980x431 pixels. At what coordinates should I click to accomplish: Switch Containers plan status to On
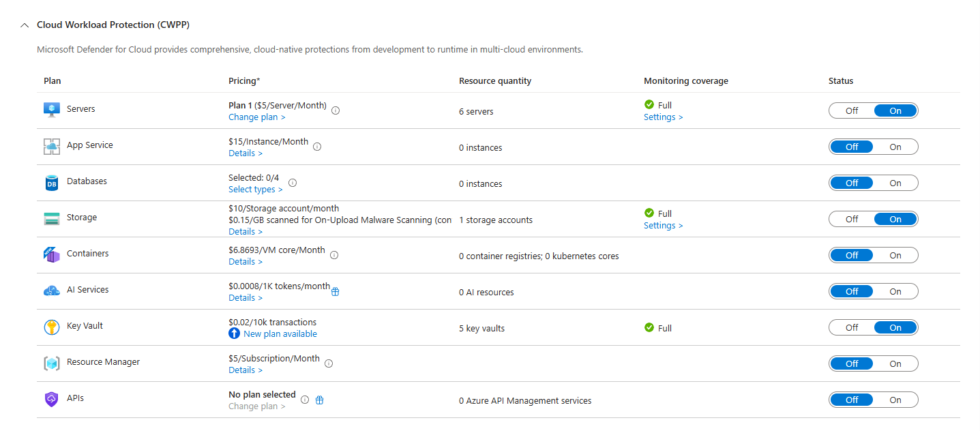click(x=895, y=255)
